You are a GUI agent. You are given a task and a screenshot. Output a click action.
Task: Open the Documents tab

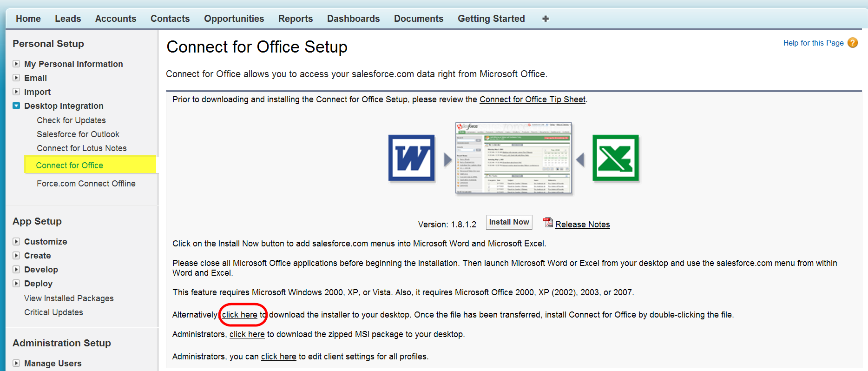419,19
